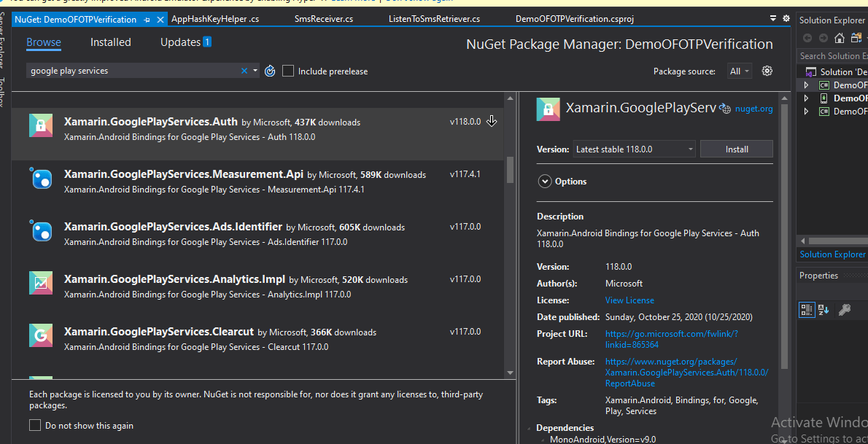Click the Home icon in Solution Explorer

[840, 38]
